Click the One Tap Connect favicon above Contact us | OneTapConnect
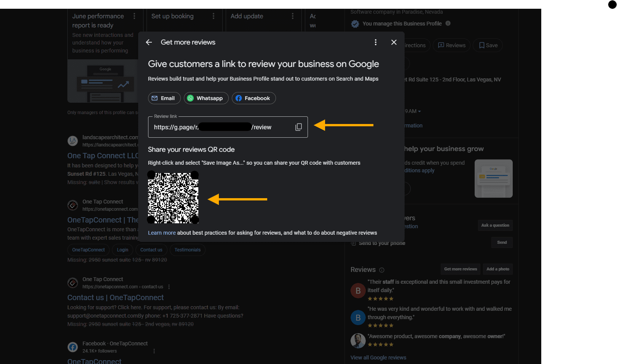This screenshot has width=617, height=364. (x=73, y=283)
